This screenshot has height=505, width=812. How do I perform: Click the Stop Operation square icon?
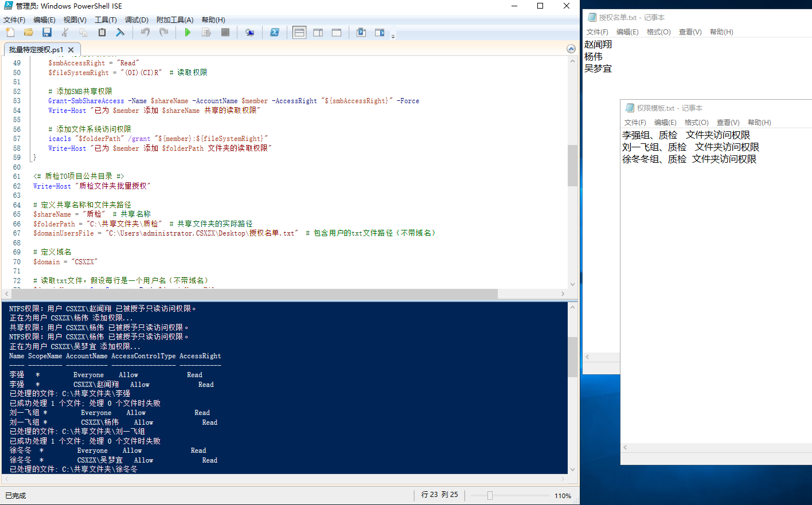point(225,33)
